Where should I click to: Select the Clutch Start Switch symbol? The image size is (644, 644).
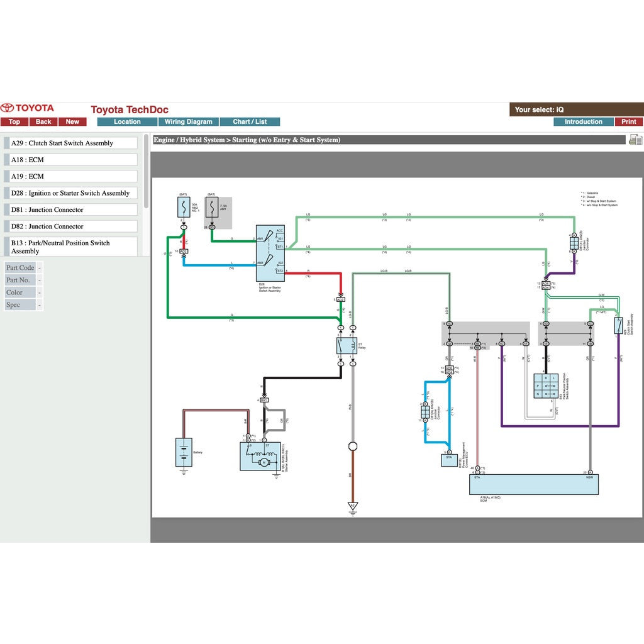point(618,325)
